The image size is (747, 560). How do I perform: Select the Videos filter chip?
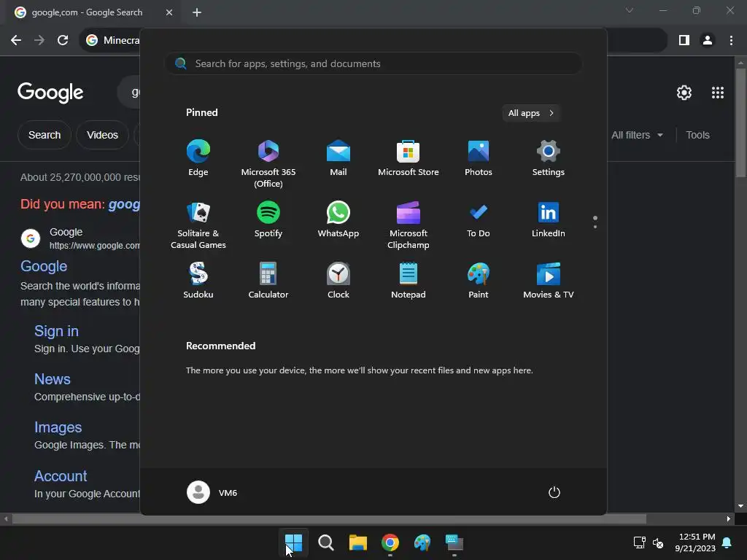click(102, 135)
